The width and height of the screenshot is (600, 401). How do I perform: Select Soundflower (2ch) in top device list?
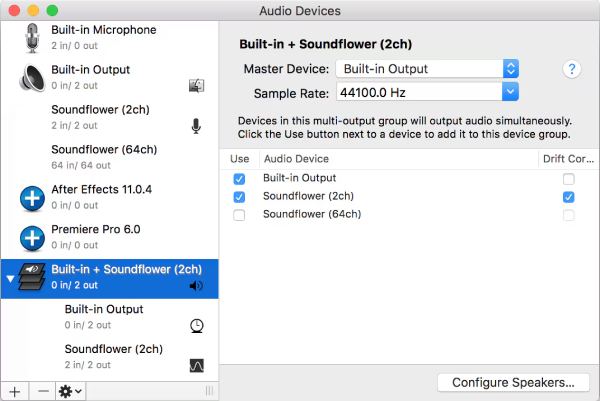[x=109, y=117]
